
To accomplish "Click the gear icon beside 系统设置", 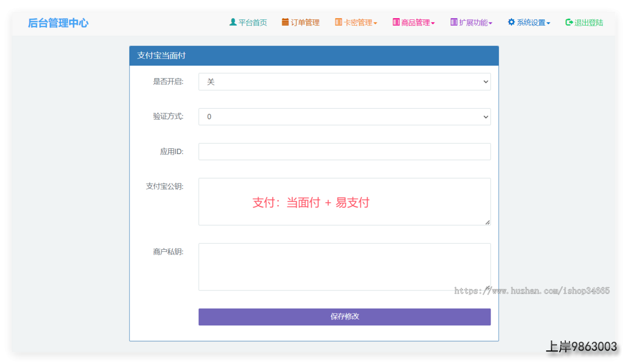I will pyautogui.click(x=512, y=22).
